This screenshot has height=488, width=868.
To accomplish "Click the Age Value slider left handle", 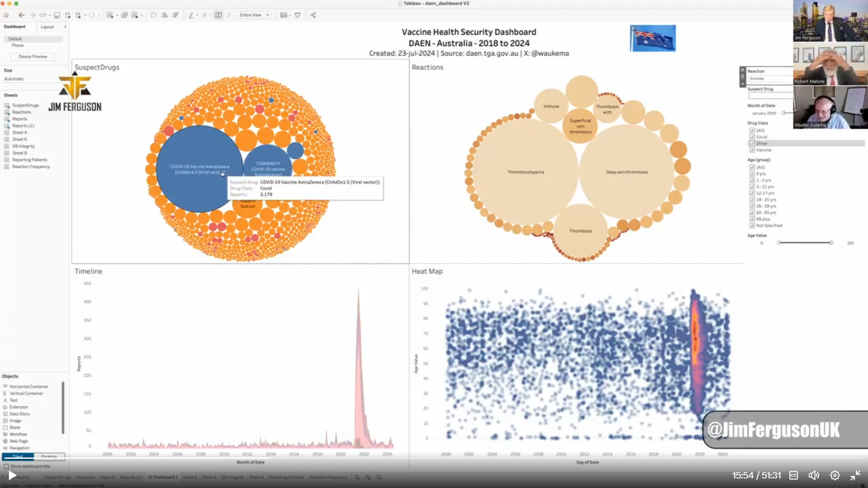I will [x=779, y=243].
